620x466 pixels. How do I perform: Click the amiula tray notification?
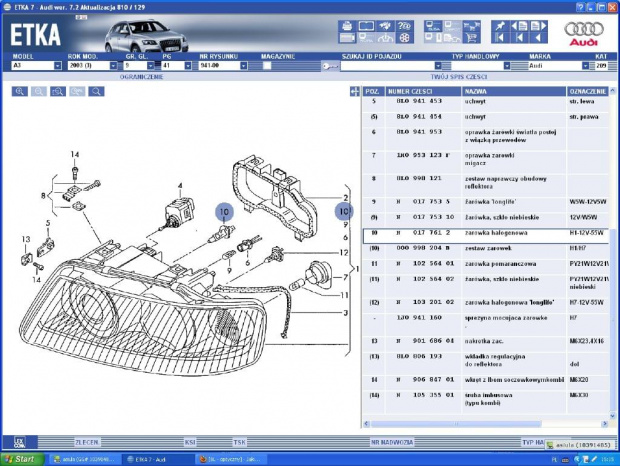click(x=580, y=445)
